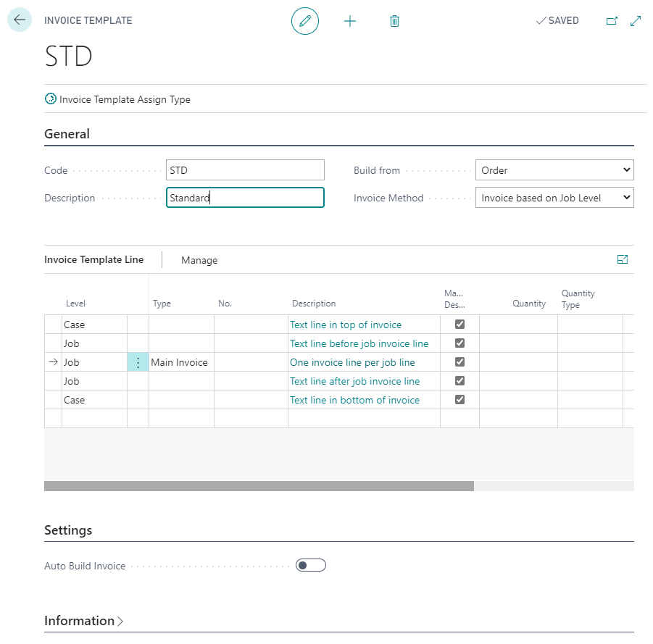Open 'Text line before job invoice line' link
Viewport: 653px width, 644px height.
pyautogui.click(x=359, y=343)
